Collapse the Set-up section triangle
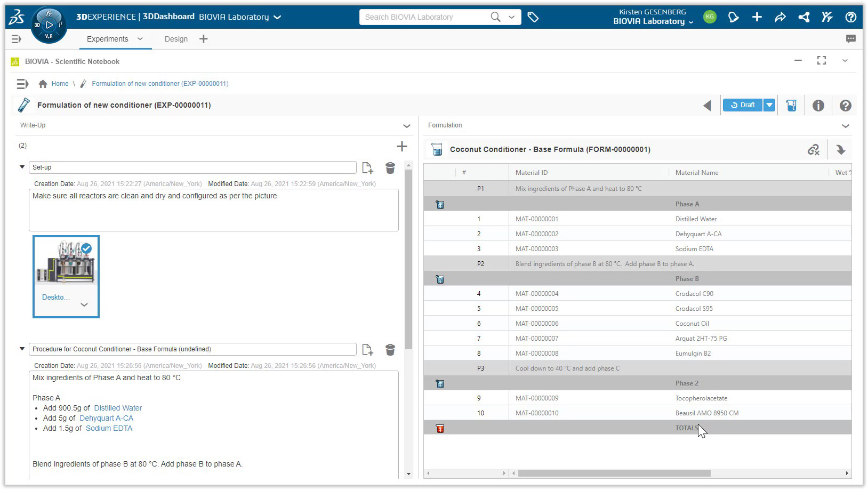The height and width of the screenshot is (490, 868). [22, 167]
